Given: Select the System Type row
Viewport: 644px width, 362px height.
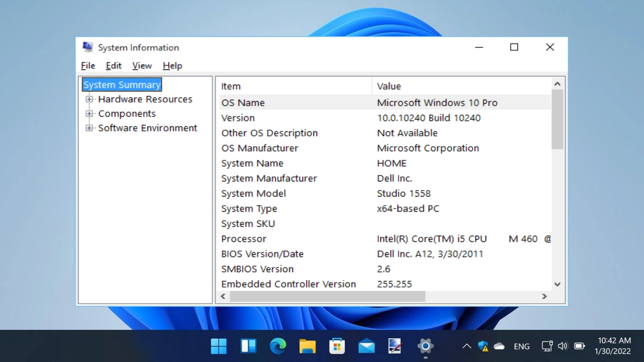Looking at the screenshot, I should coord(385,208).
